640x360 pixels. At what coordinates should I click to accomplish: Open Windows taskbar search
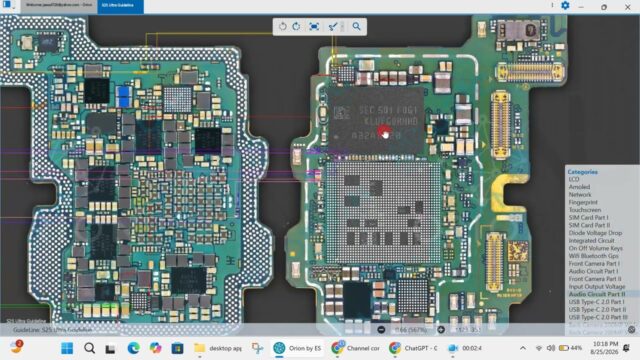89,348
